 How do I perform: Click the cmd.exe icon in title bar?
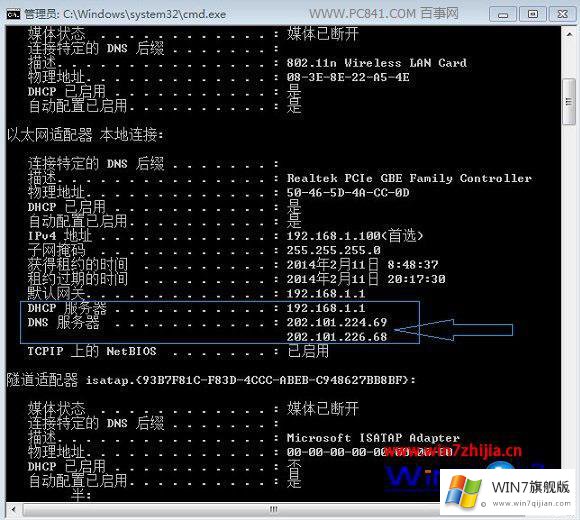click(13, 14)
